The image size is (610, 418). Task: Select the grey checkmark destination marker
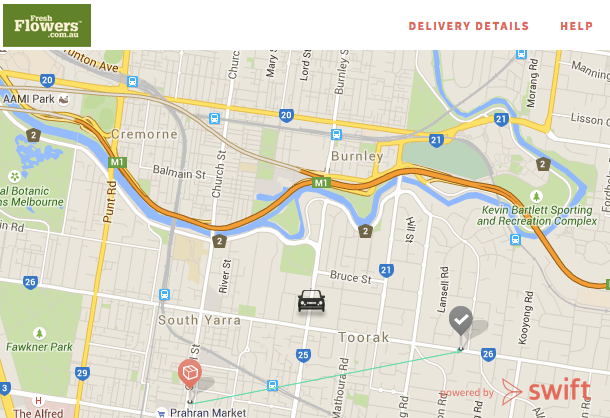pyautogui.click(x=461, y=321)
